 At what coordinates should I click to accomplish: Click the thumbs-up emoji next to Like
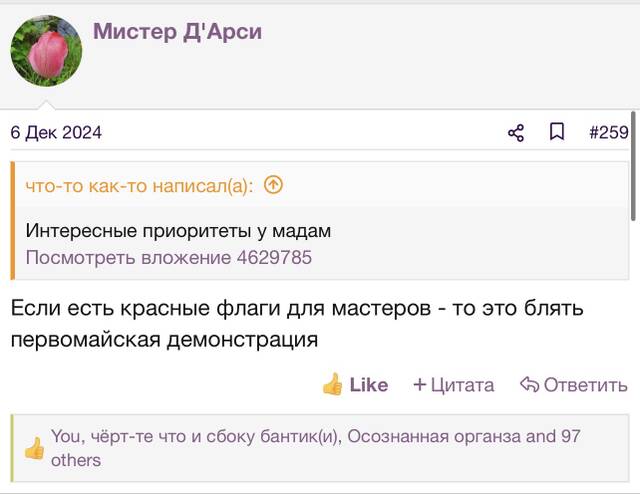point(332,384)
